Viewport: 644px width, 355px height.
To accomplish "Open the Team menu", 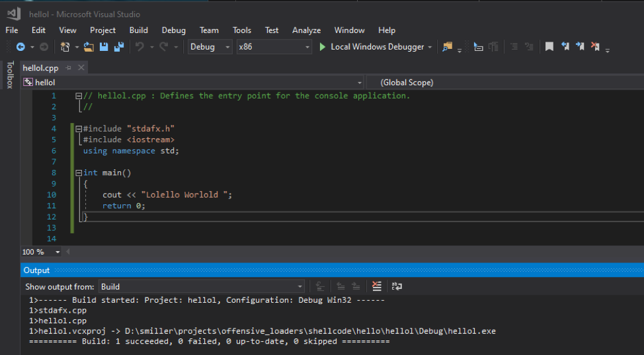I will point(209,30).
